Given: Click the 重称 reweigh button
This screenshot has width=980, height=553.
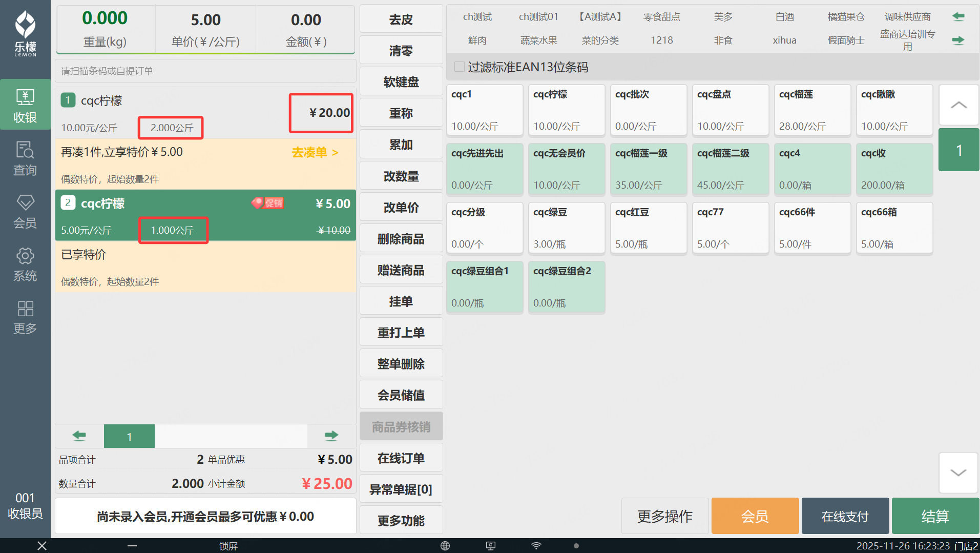Looking at the screenshot, I should pos(401,113).
